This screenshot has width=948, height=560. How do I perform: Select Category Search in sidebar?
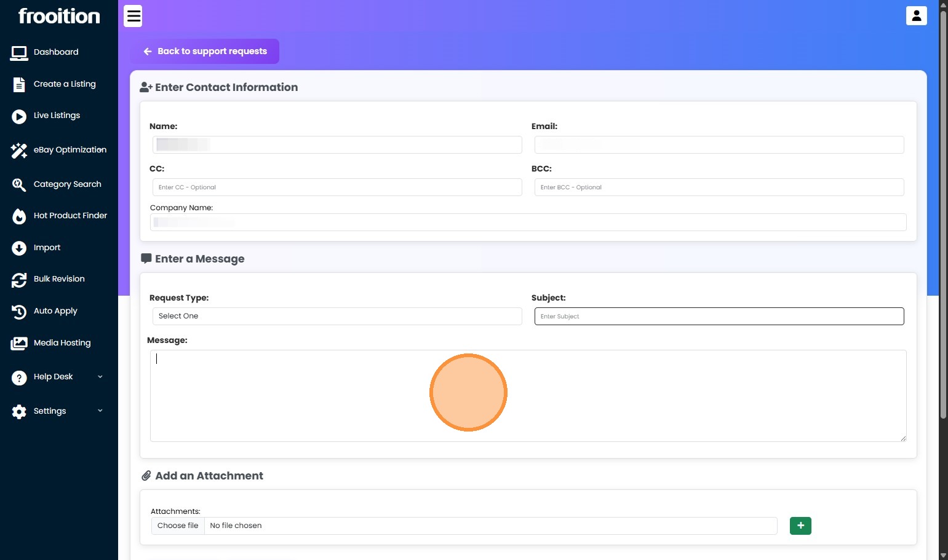point(68,184)
